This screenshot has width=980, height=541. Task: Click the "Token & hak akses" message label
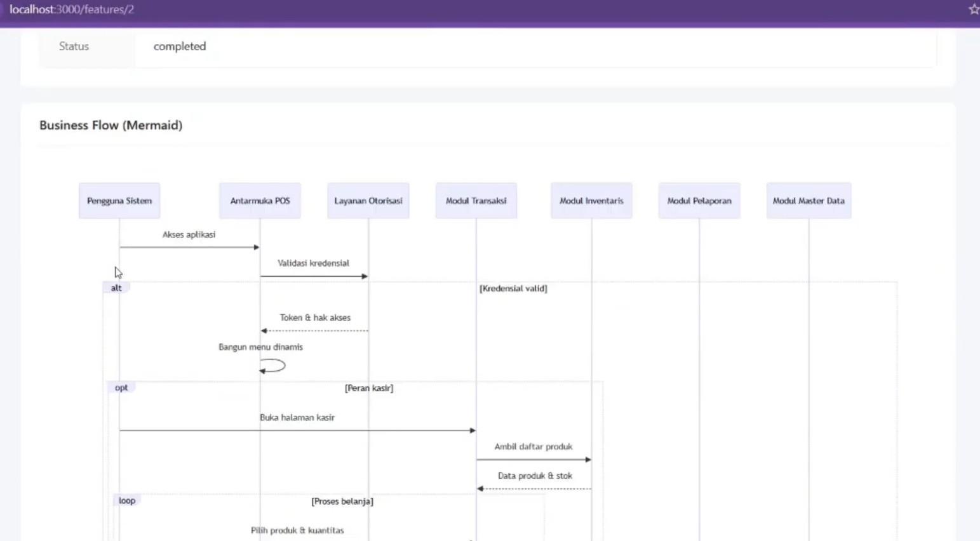pyautogui.click(x=315, y=317)
